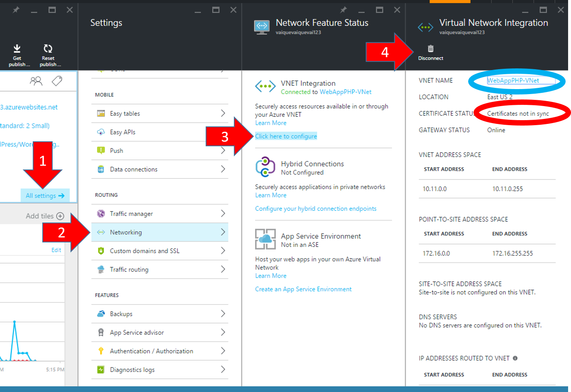Click the 'Online' gateway status value
This screenshot has height=392, width=571.
[x=496, y=130]
